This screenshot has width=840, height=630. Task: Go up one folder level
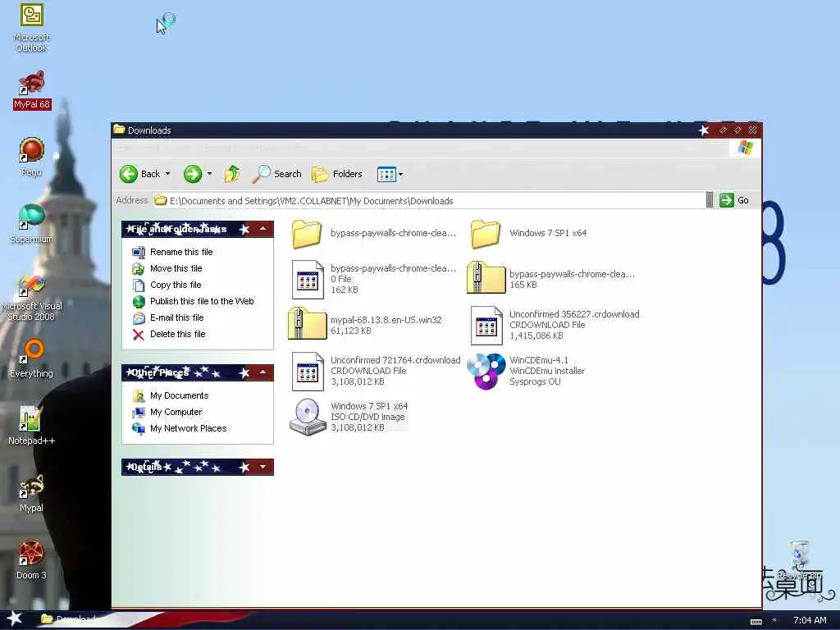tap(232, 174)
